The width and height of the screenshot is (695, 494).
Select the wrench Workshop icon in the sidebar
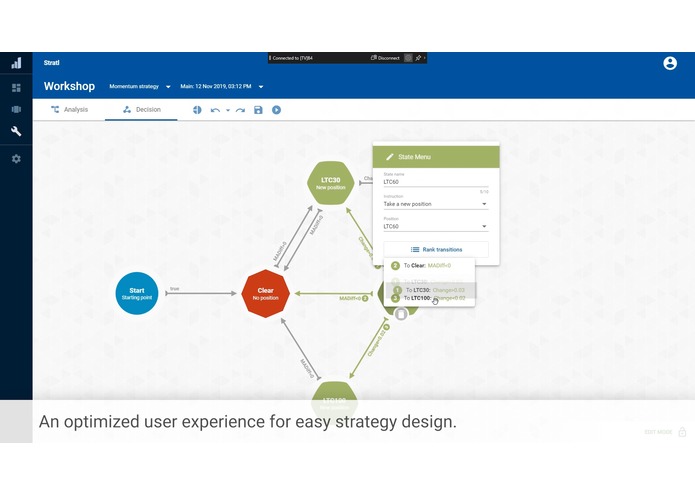tap(16, 131)
